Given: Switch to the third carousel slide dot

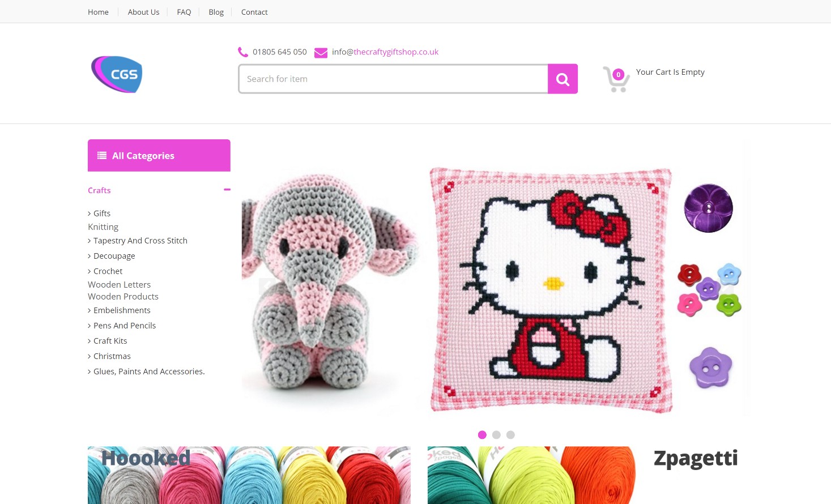Looking at the screenshot, I should [x=510, y=435].
